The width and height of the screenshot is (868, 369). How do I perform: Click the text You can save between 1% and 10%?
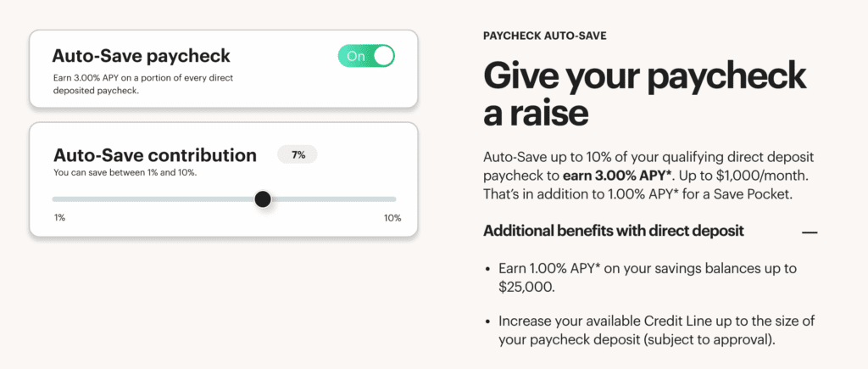click(x=125, y=173)
